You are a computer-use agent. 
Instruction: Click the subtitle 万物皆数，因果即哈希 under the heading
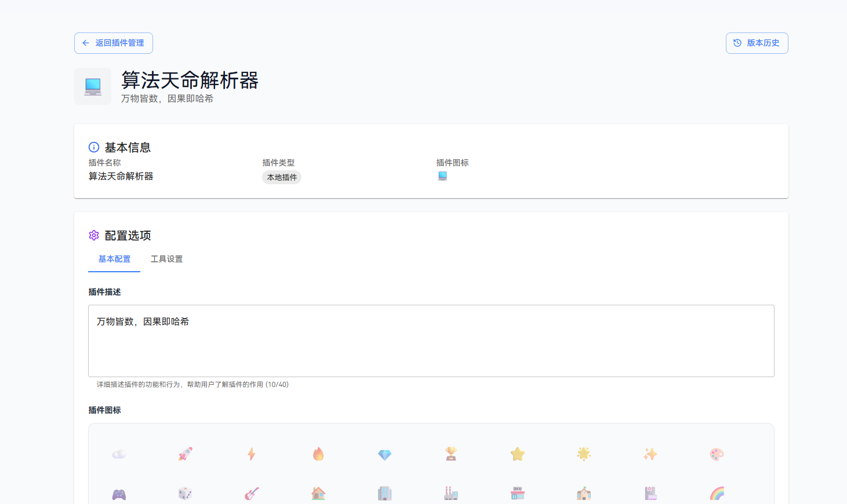pos(167,98)
